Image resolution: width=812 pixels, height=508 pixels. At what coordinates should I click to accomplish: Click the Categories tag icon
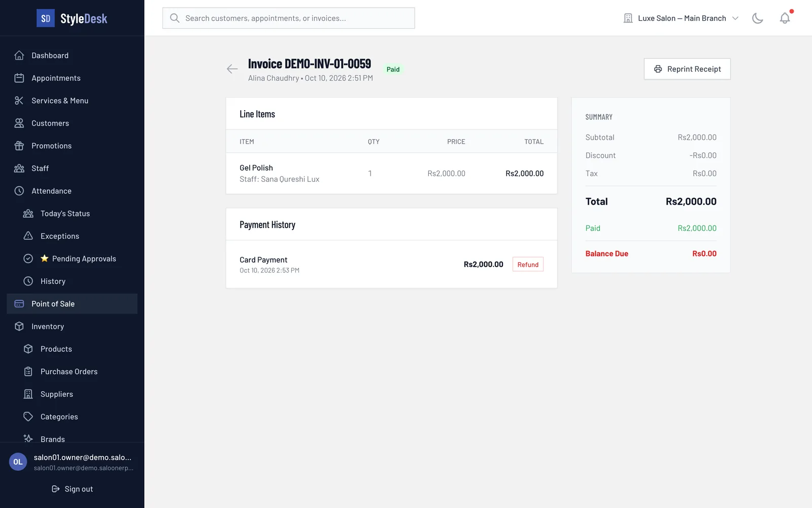28,417
